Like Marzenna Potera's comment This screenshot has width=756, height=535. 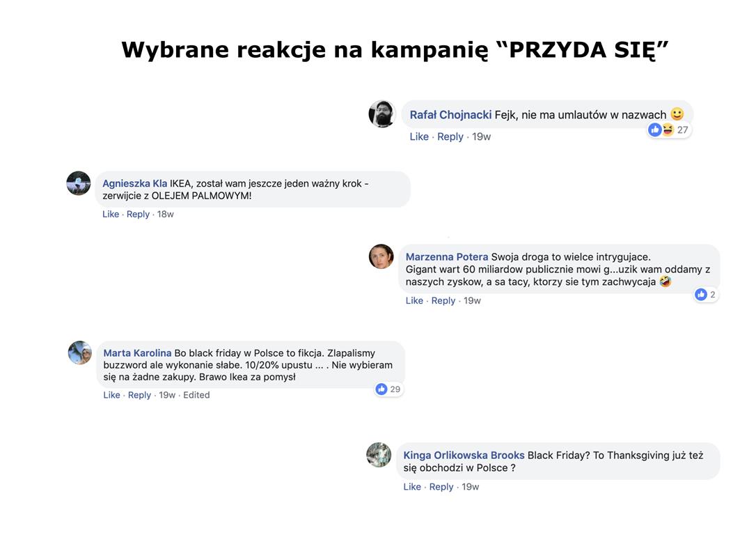pyautogui.click(x=414, y=300)
